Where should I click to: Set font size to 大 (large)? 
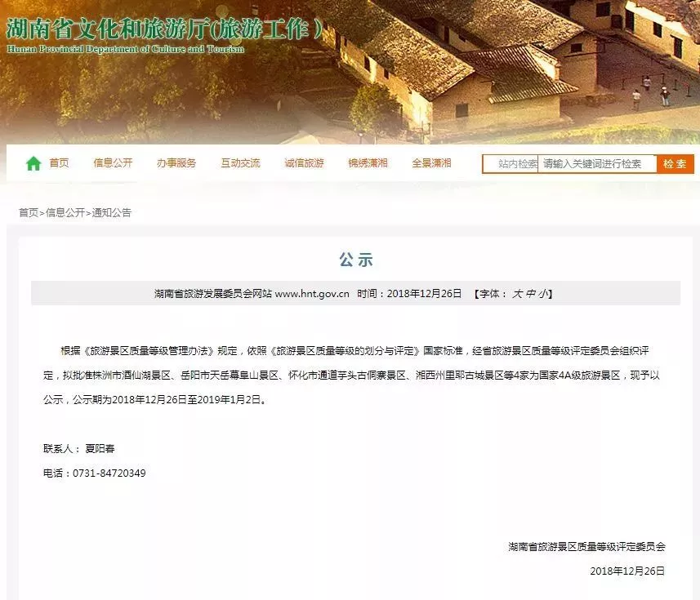point(517,293)
